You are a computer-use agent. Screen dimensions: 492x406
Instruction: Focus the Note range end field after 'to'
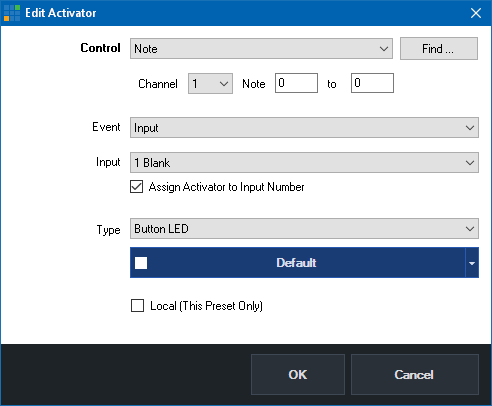(372, 83)
